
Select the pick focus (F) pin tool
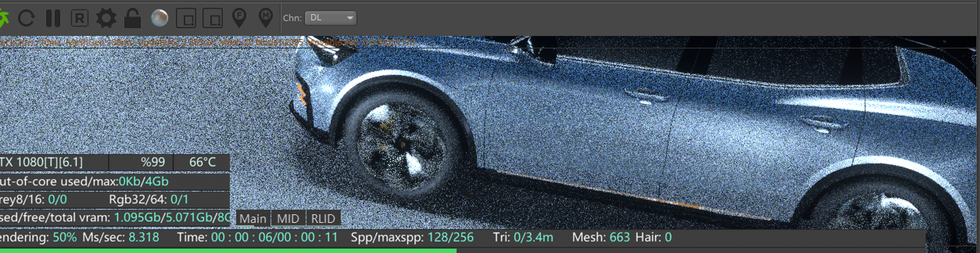tap(239, 18)
